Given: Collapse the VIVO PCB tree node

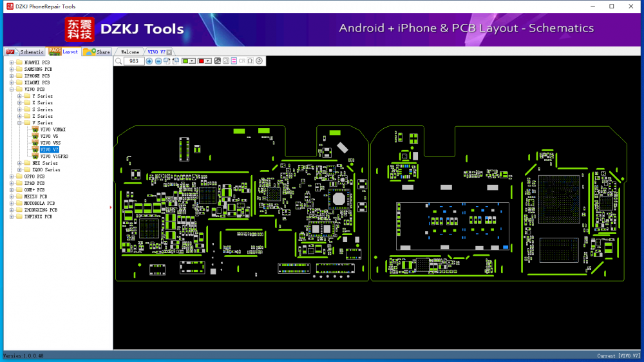Looking at the screenshot, I should point(11,90).
